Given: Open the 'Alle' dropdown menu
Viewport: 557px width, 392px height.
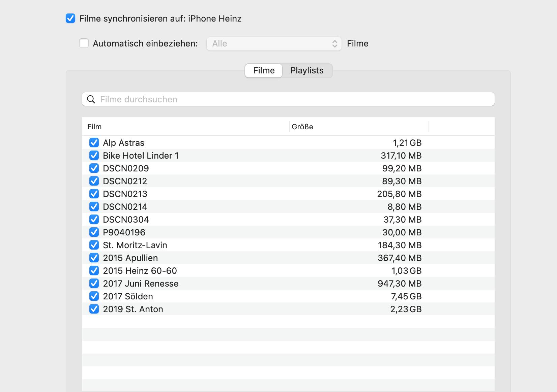Looking at the screenshot, I should click(274, 44).
